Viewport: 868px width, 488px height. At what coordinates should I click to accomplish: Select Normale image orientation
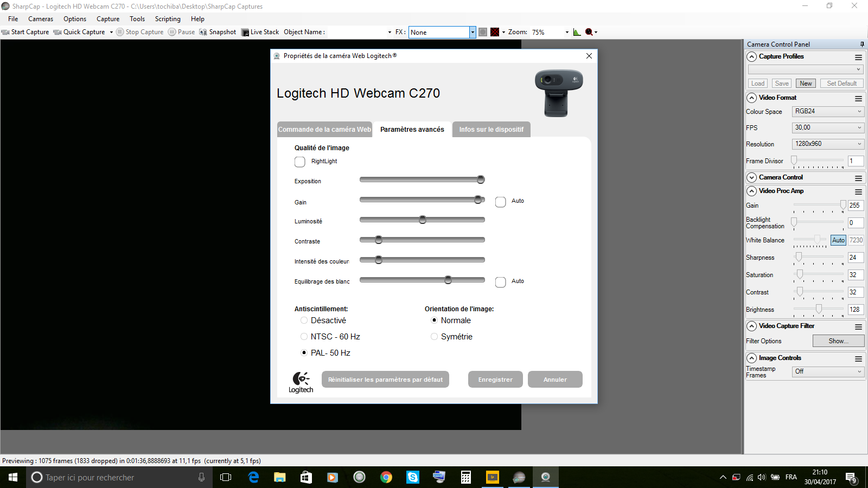coord(434,320)
